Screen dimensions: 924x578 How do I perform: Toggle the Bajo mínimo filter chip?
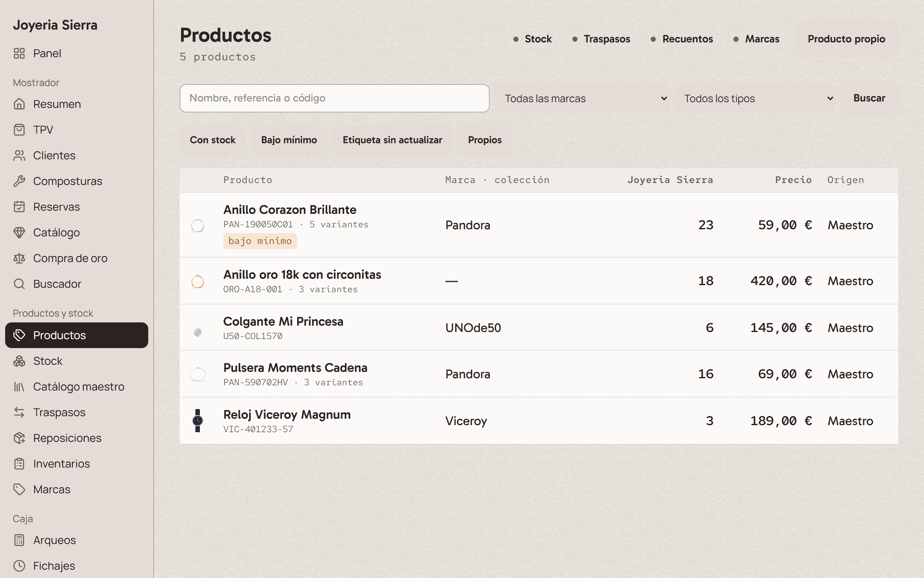(289, 140)
